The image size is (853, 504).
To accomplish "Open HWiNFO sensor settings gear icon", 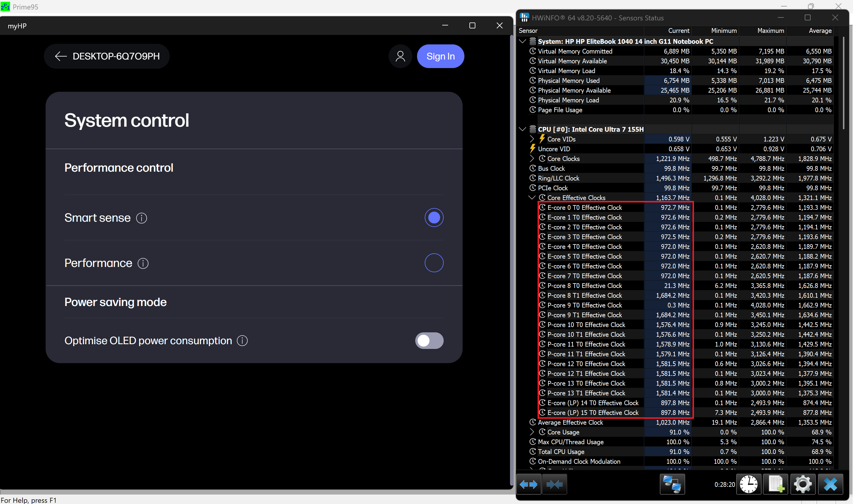I will point(803,484).
